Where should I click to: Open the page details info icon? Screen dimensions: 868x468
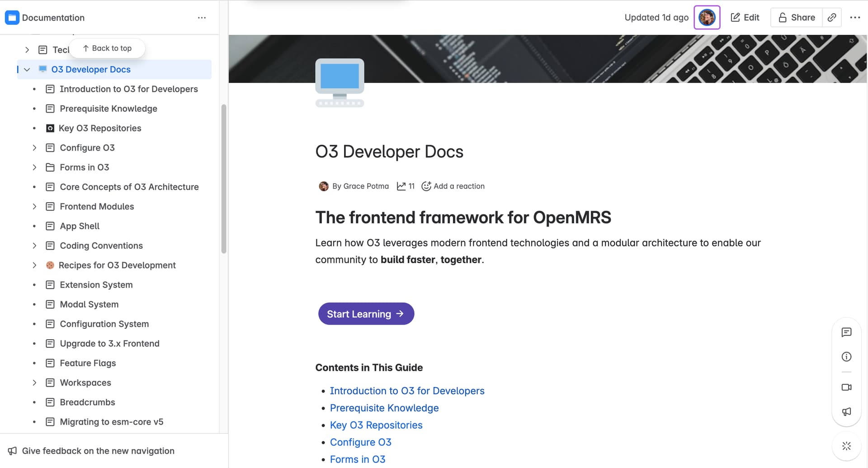[x=846, y=357]
